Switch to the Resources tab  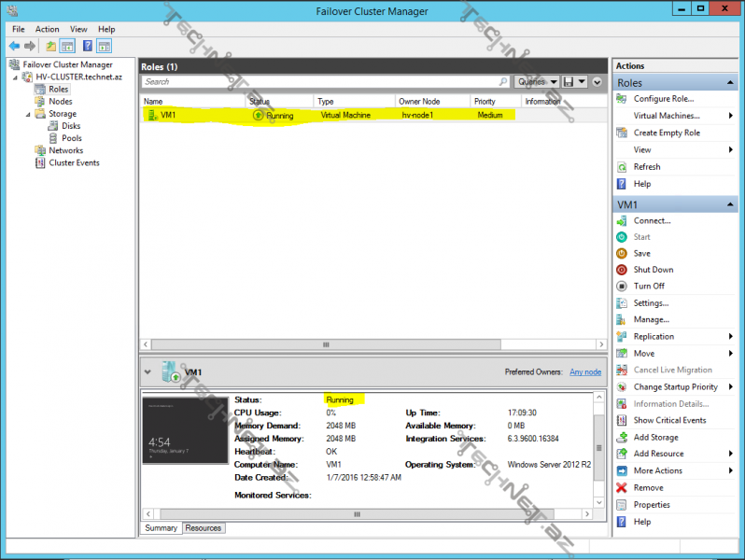pyautogui.click(x=203, y=528)
